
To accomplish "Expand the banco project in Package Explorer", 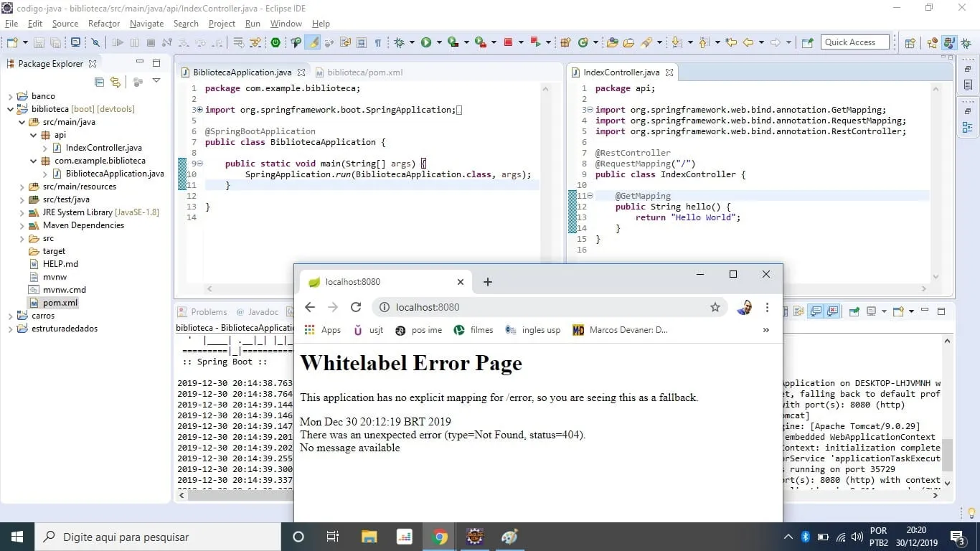I will point(10,96).
